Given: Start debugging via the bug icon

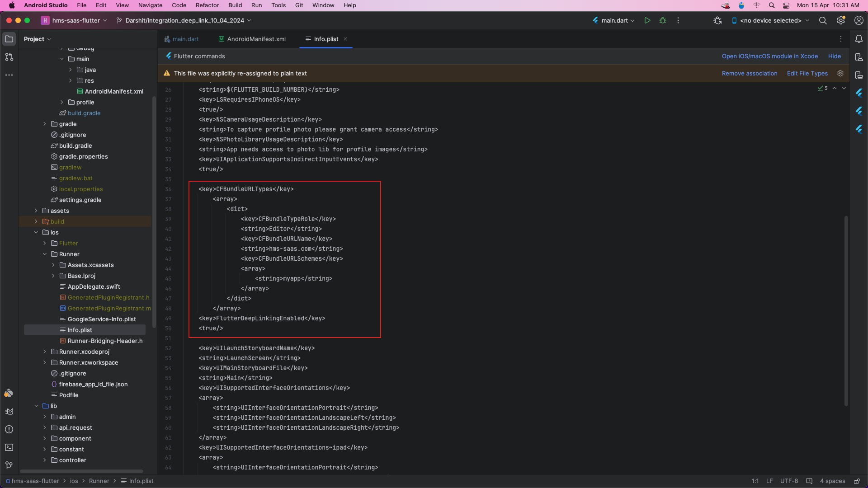Looking at the screenshot, I should [663, 20].
